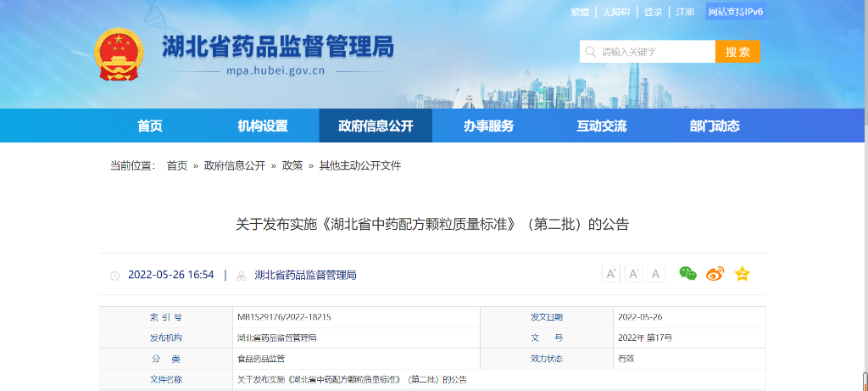Click the 登录 login link
The image size is (868, 391).
coord(653,12)
